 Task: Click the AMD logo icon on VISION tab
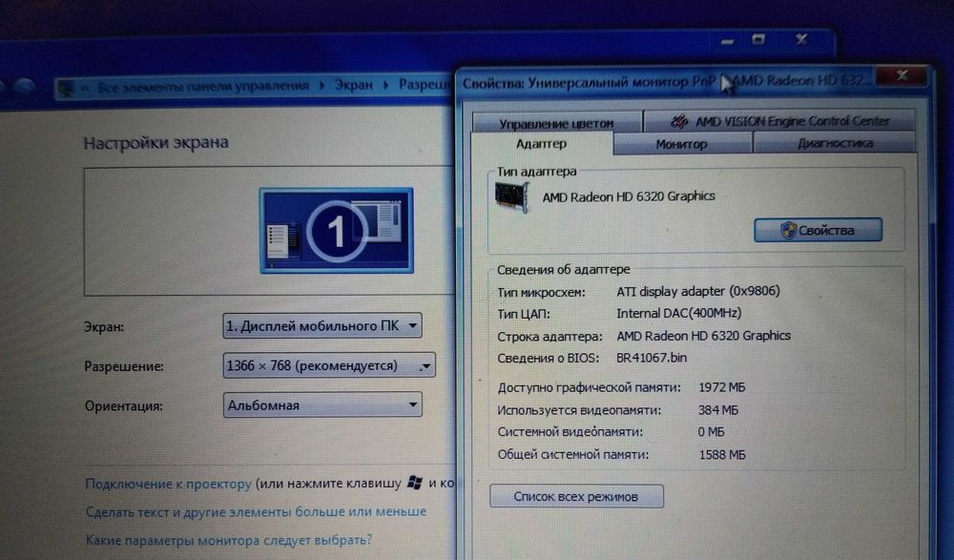[679, 122]
